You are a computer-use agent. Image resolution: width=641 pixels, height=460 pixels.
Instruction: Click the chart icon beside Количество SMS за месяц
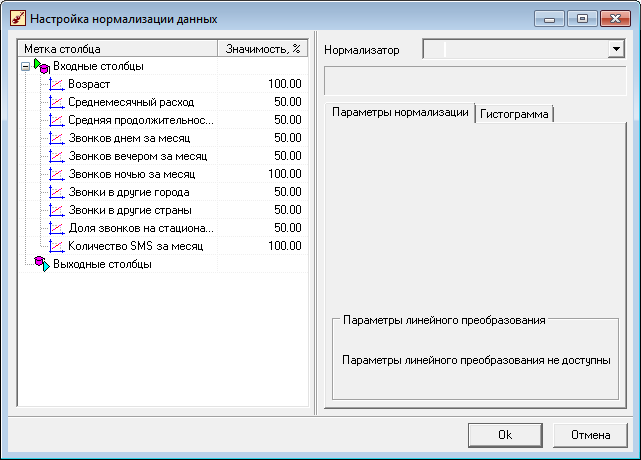56,246
